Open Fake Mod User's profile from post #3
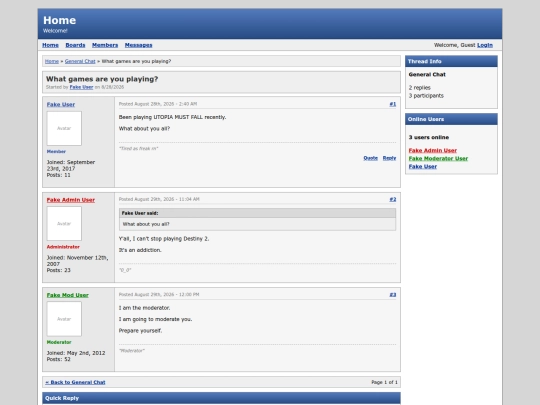This screenshot has height=405, width=540. coord(68,295)
